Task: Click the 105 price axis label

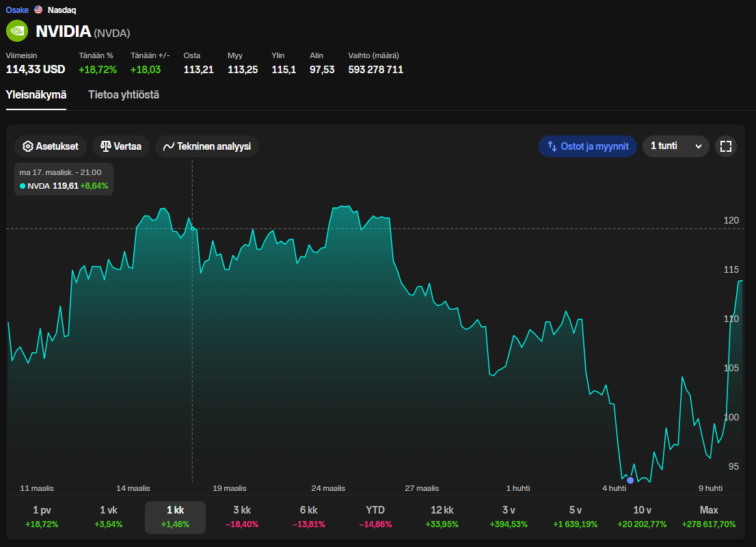Action: pyautogui.click(x=731, y=368)
